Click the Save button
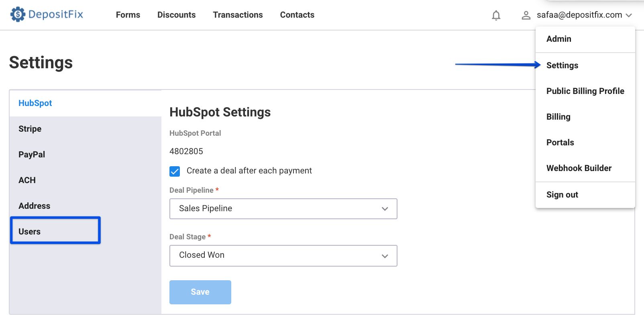Screen dimensions: 644x322 pos(200,292)
